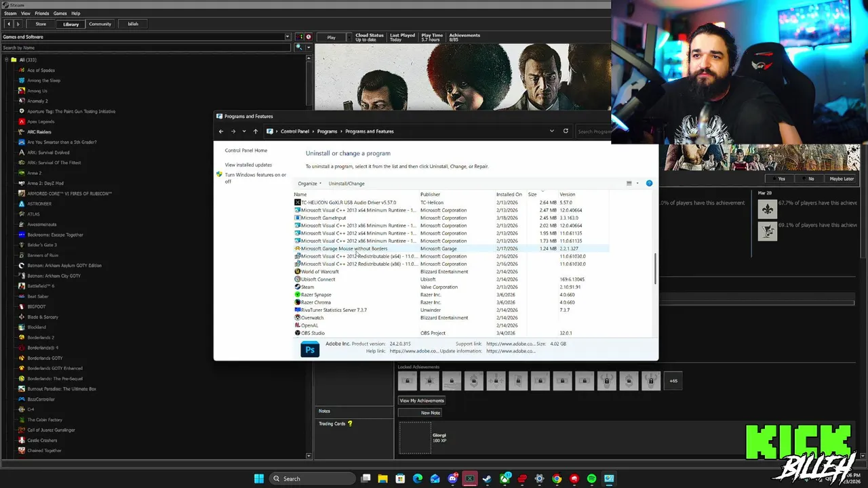Sort programs by Publisher column header
Screen dimensions: 868x488
coord(430,195)
